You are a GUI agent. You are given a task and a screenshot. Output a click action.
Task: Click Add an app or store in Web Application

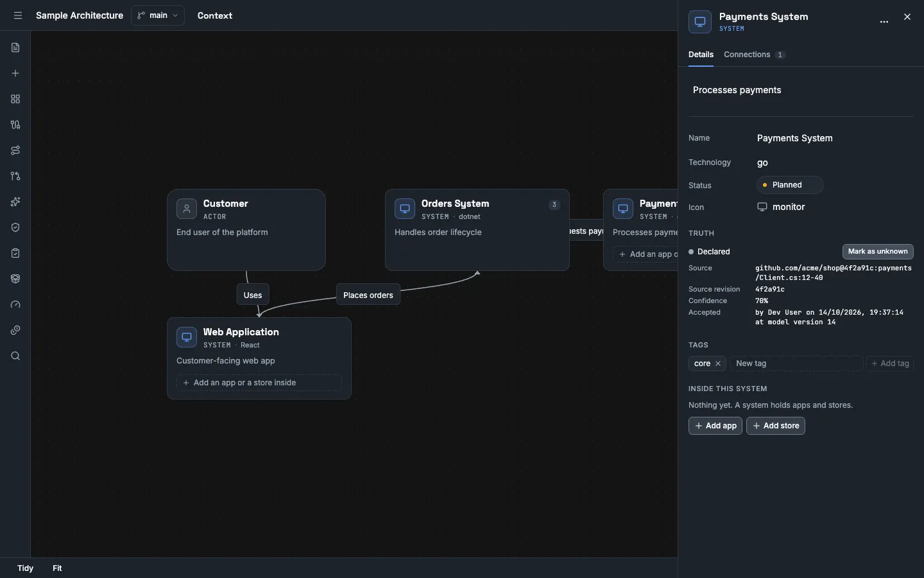pos(259,383)
